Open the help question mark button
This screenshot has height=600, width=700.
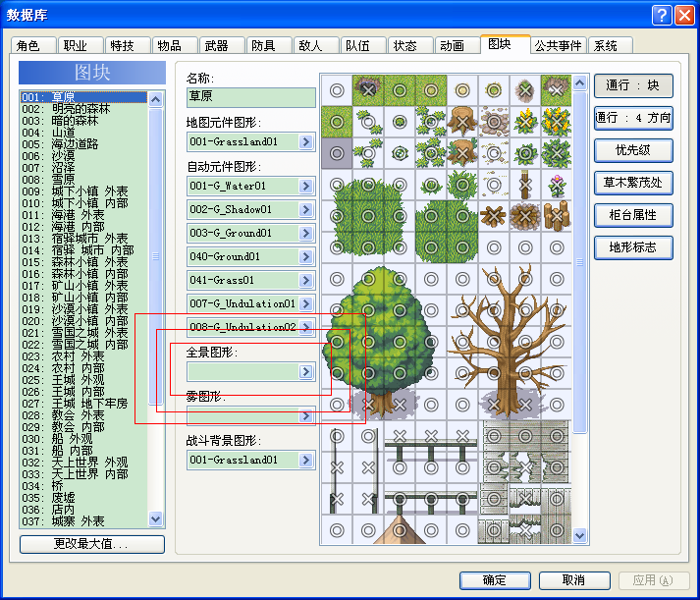point(662,15)
